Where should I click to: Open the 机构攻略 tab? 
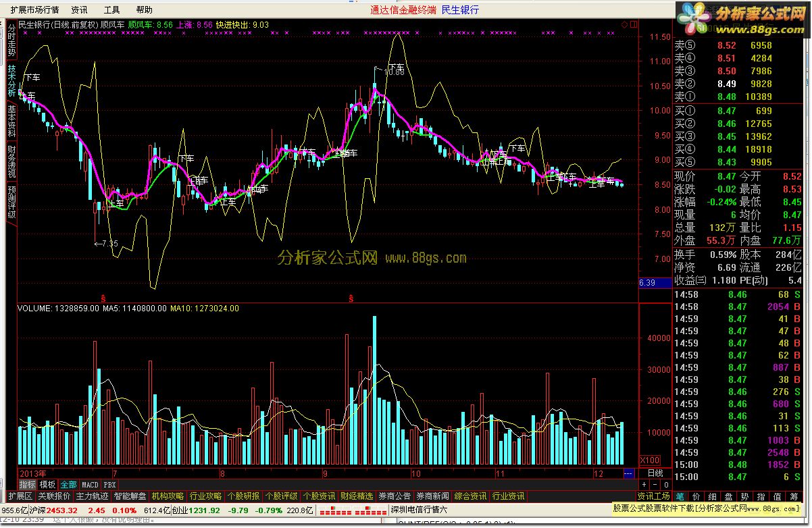pyautogui.click(x=168, y=496)
